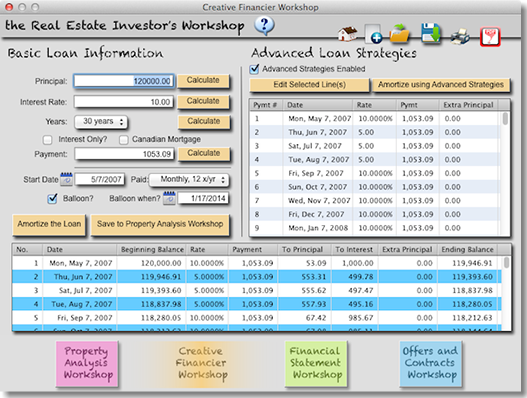
Task: Click Calculate next to Interest Rate
Action: (203, 101)
